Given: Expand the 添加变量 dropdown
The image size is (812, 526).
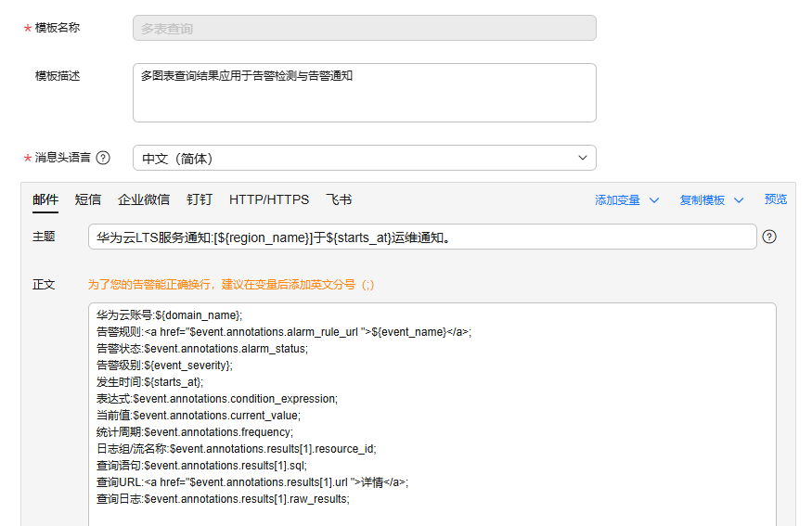Looking at the screenshot, I should 626,199.
